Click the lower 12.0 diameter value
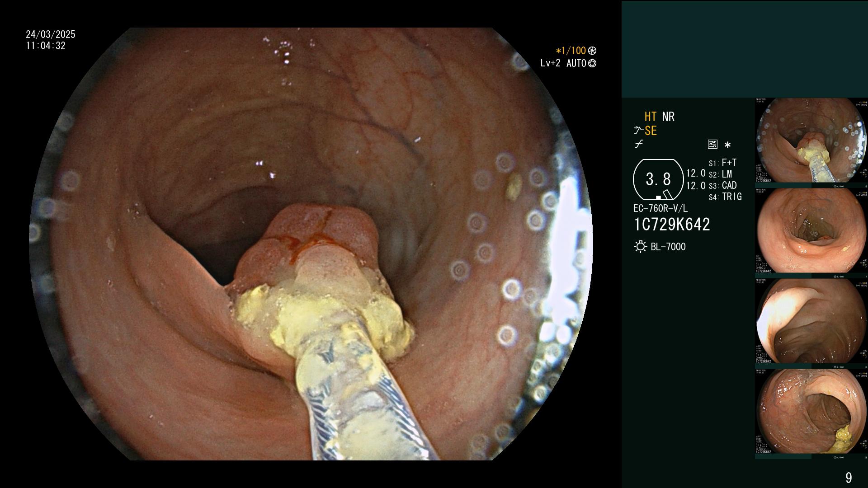The width and height of the screenshot is (868, 488). (x=696, y=186)
